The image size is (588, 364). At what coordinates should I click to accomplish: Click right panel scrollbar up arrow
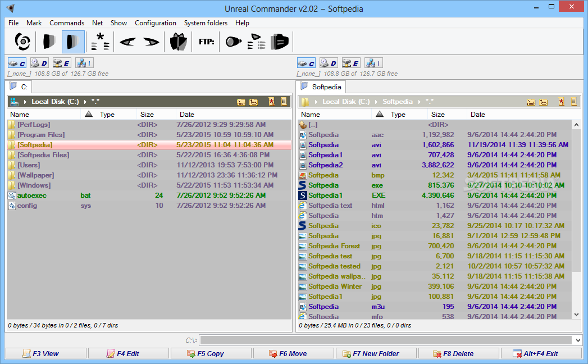click(576, 125)
